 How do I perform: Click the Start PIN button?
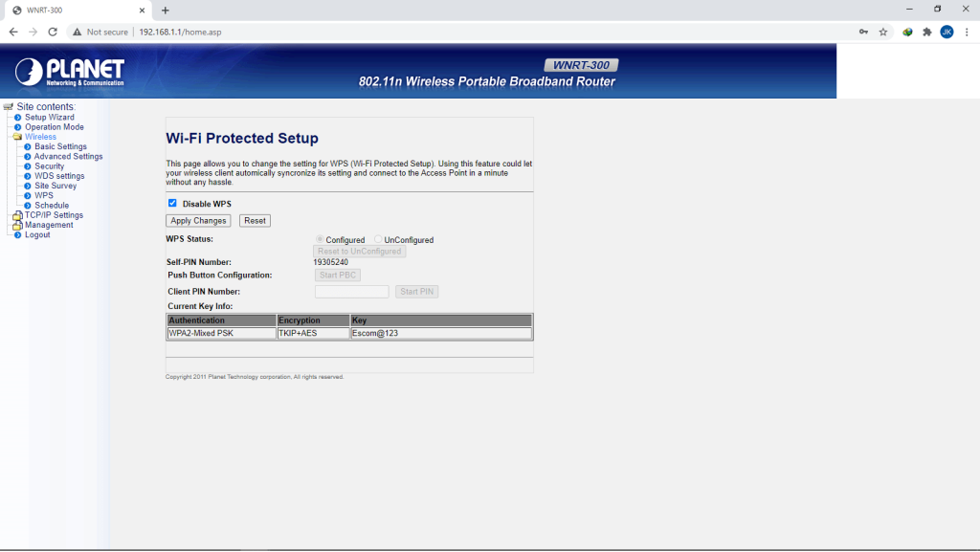click(417, 292)
